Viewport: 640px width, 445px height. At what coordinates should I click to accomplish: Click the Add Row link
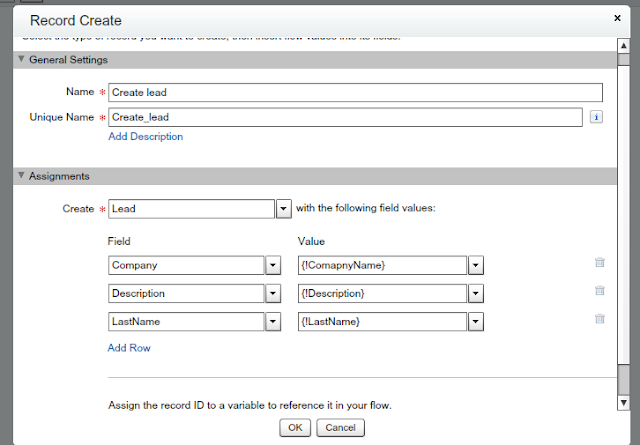[x=129, y=348]
